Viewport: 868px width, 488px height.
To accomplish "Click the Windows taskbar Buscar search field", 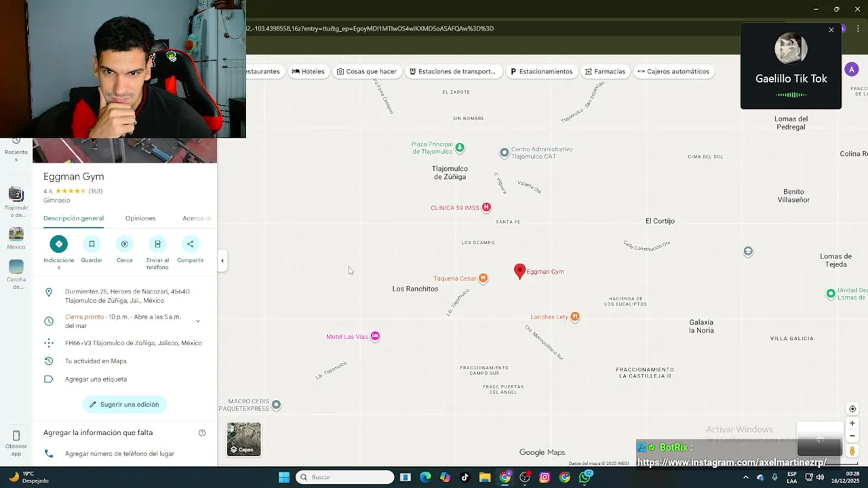I will (x=345, y=477).
